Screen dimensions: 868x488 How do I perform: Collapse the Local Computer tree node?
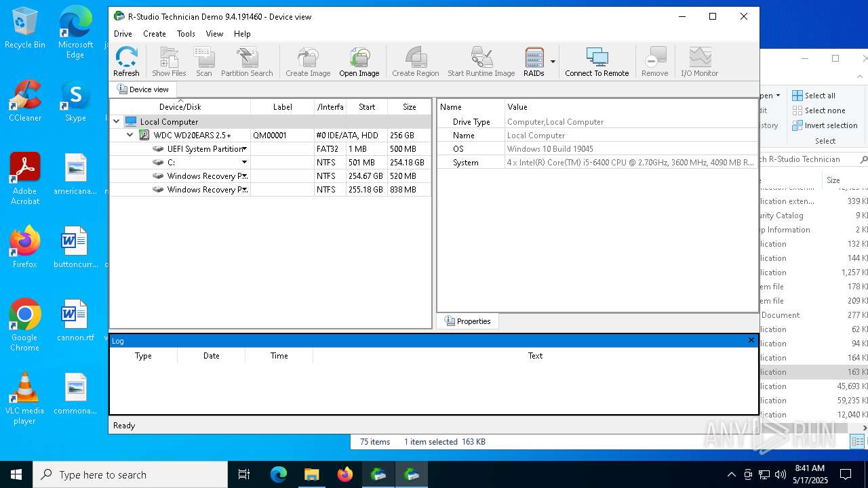(x=117, y=122)
